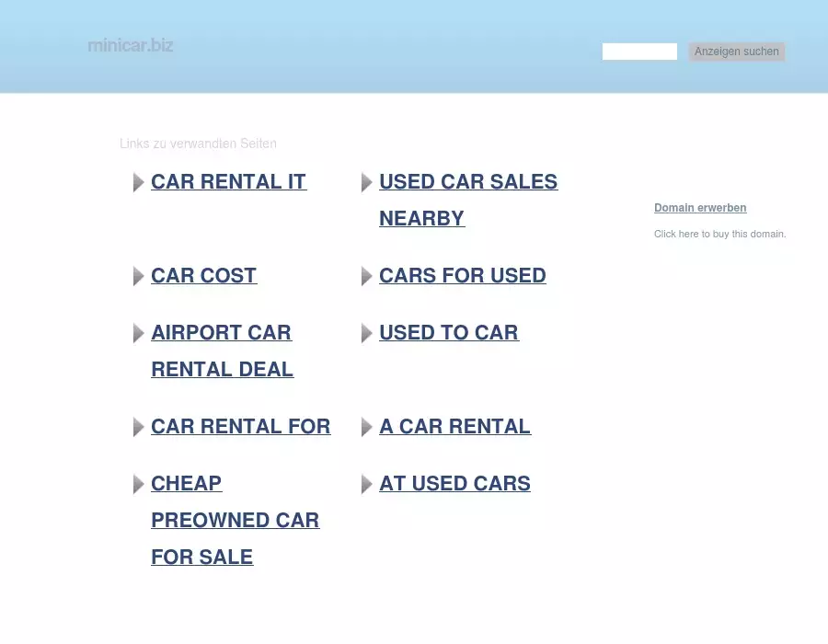Open the CAR RENTAL IT link

[x=228, y=182]
